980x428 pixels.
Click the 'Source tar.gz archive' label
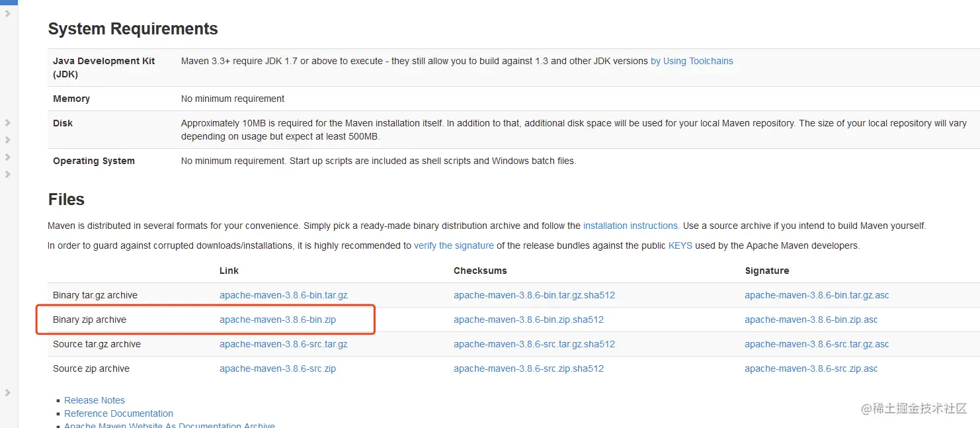[97, 344]
